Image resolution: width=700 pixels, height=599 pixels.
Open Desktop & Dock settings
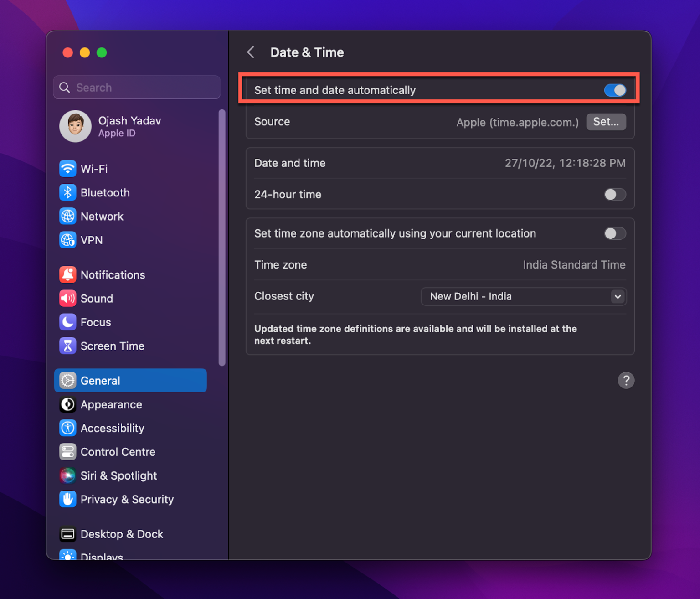tap(122, 534)
